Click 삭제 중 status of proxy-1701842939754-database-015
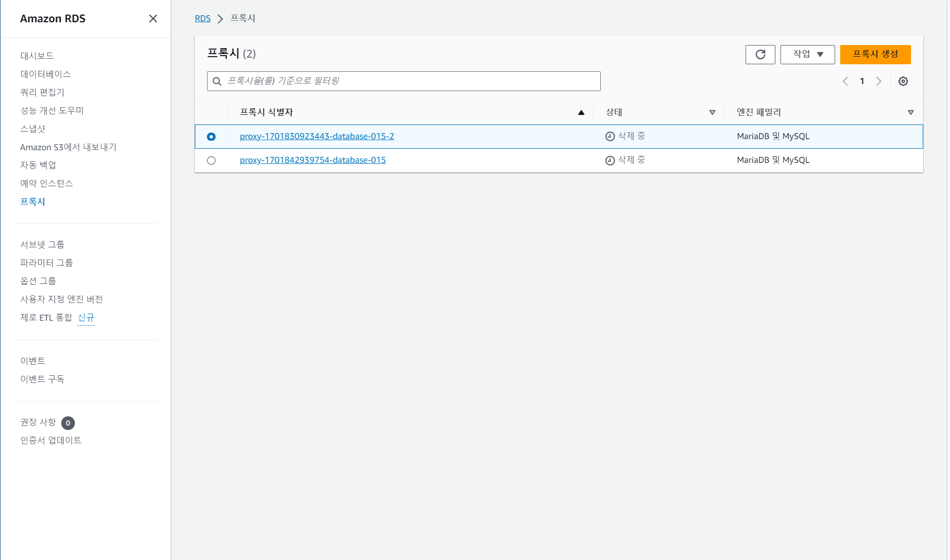 point(626,160)
